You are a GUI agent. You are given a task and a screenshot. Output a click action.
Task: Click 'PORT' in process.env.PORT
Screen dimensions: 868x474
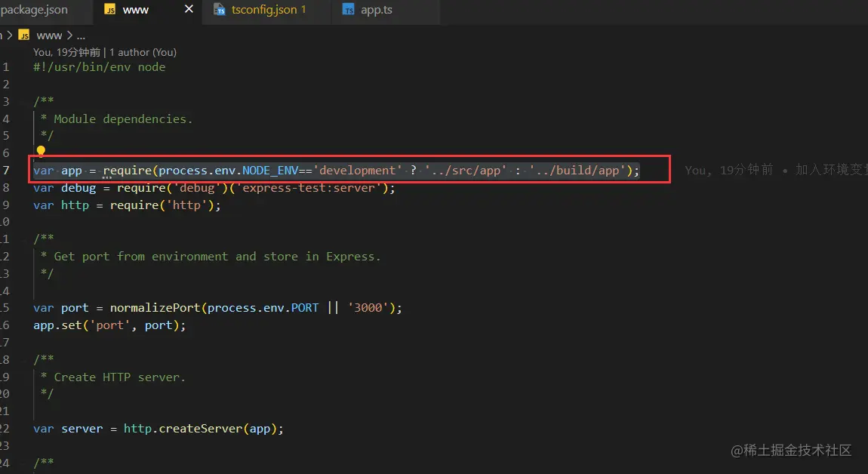pos(304,308)
